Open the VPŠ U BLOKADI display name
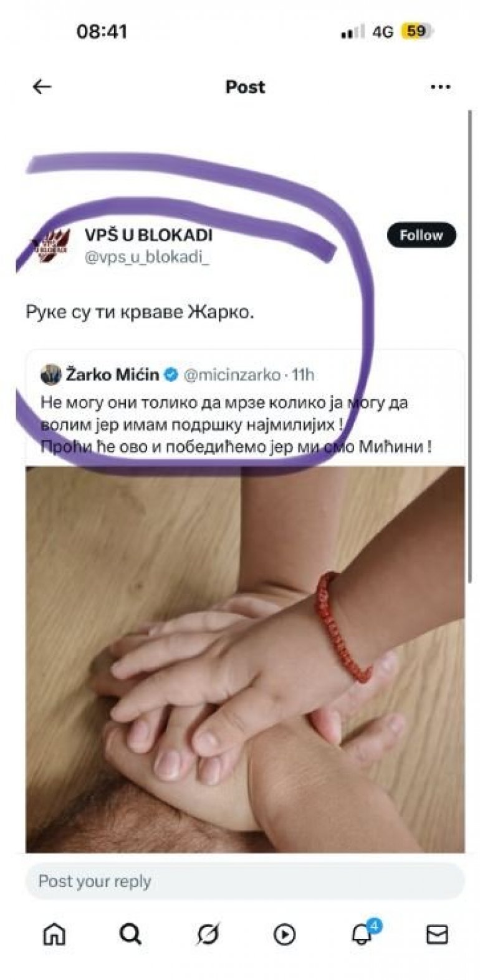Screen dimensions: 480x980 [x=148, y=235]
